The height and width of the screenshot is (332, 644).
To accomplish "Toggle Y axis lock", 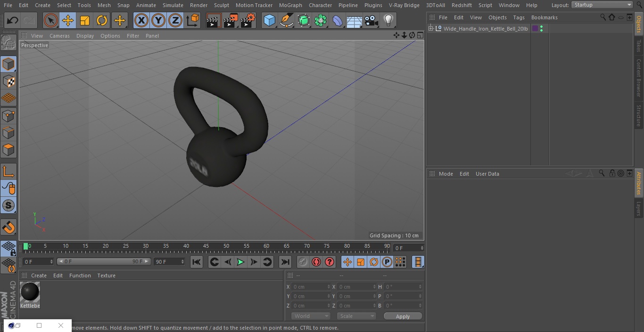I will [158, 20].
